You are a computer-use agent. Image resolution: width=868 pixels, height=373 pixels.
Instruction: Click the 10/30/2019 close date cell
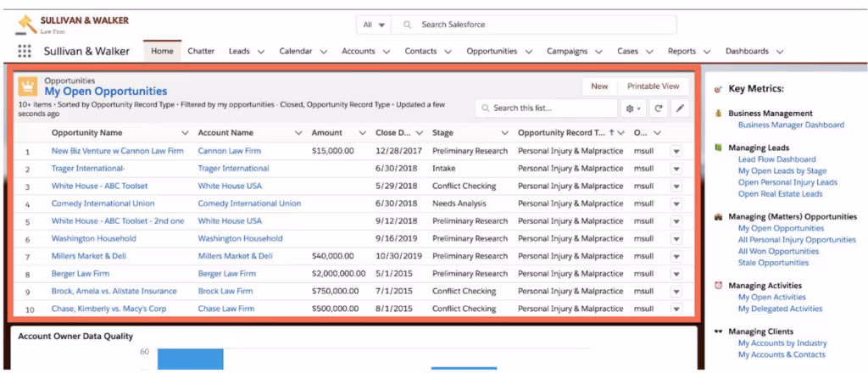[x=398, y=256]
